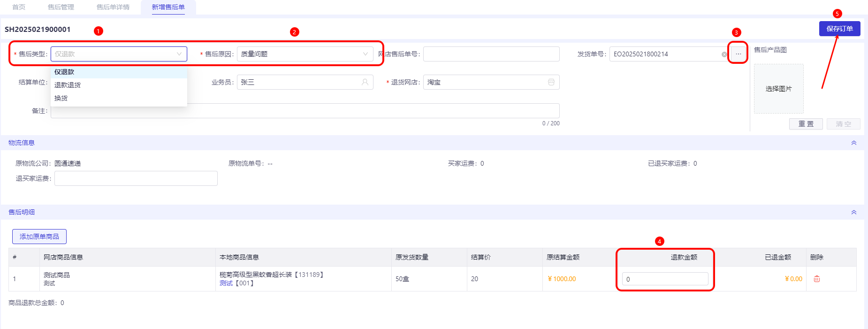868x329 pixels.
Task: Click 选择图片 upload area
Action: [x=779, y=89]
